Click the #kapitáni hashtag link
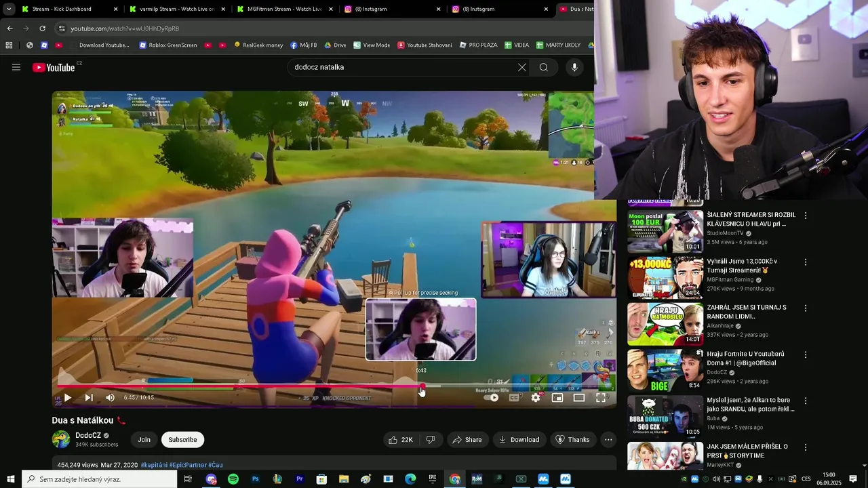868x488 pixels. tap(154, 465)
